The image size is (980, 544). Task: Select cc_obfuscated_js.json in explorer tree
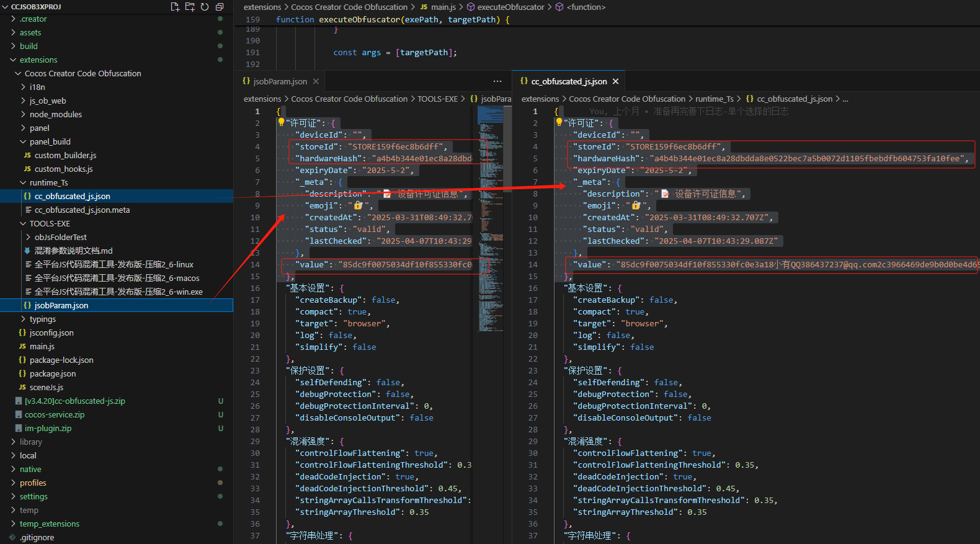pos(73,196)
